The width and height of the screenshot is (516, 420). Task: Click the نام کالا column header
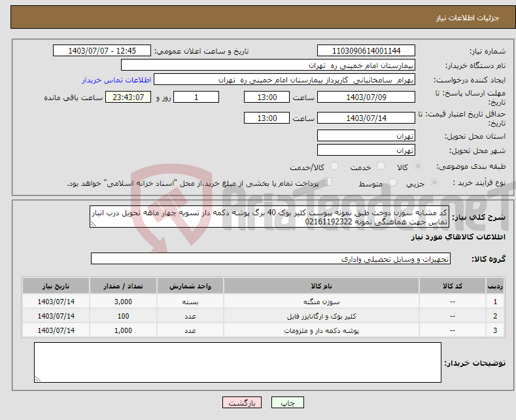coord(321,286)
